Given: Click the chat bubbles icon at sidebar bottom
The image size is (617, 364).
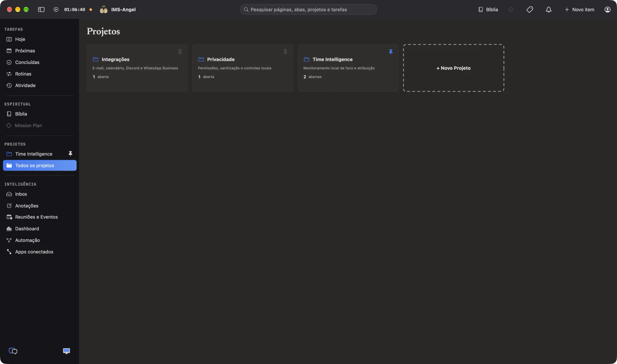Looking at the screenshot, I should point(13,351).
